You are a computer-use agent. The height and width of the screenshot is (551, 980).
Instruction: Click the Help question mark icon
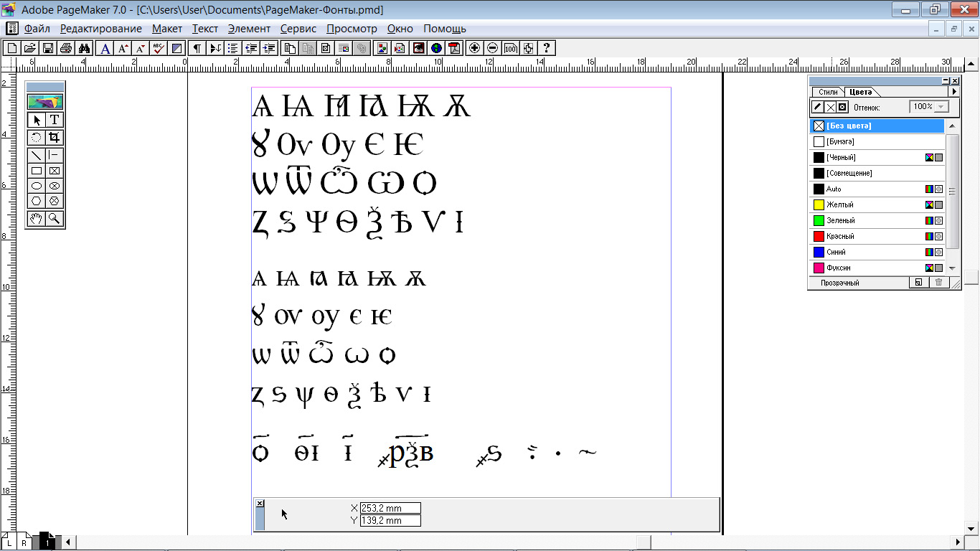click(x=547, y=48)
